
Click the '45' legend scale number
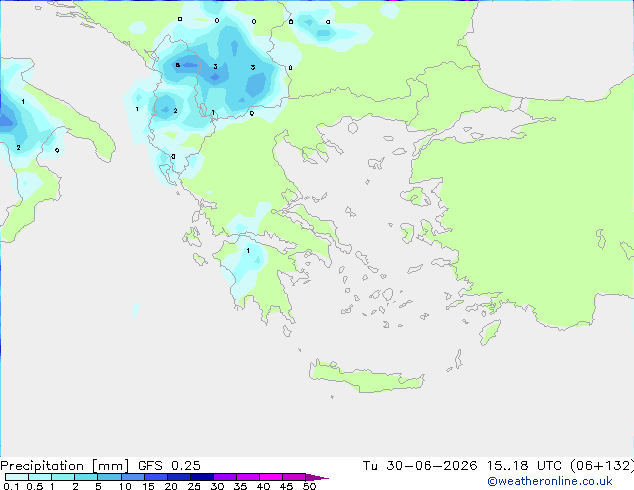point(286,486)
